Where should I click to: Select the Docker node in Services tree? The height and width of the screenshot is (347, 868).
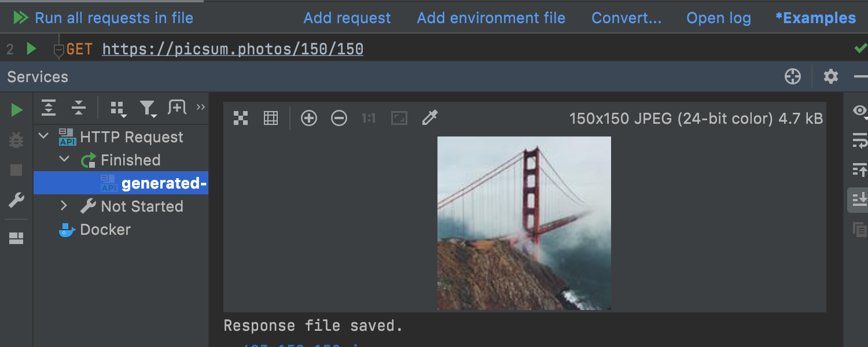pyautogui.click(x=104, y=230)
